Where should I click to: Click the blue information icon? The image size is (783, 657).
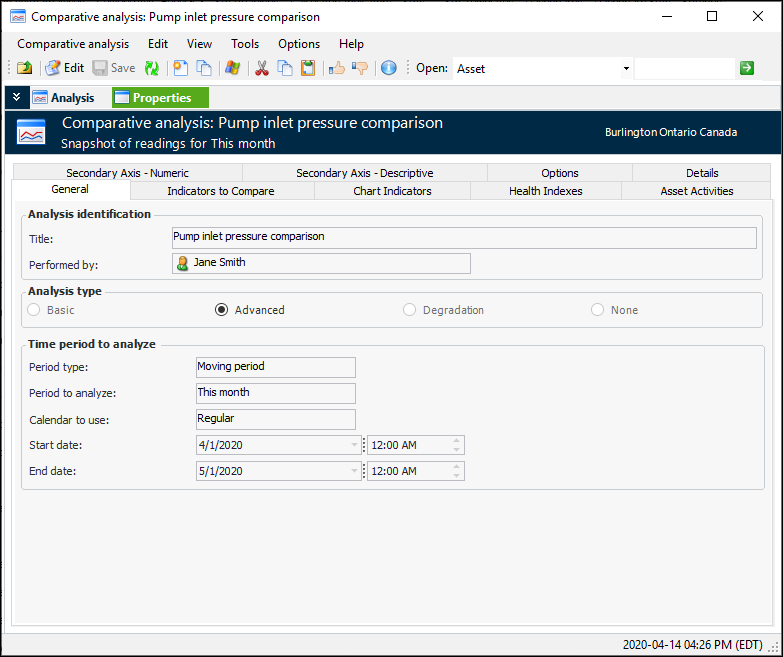click(x=389, y=68)
